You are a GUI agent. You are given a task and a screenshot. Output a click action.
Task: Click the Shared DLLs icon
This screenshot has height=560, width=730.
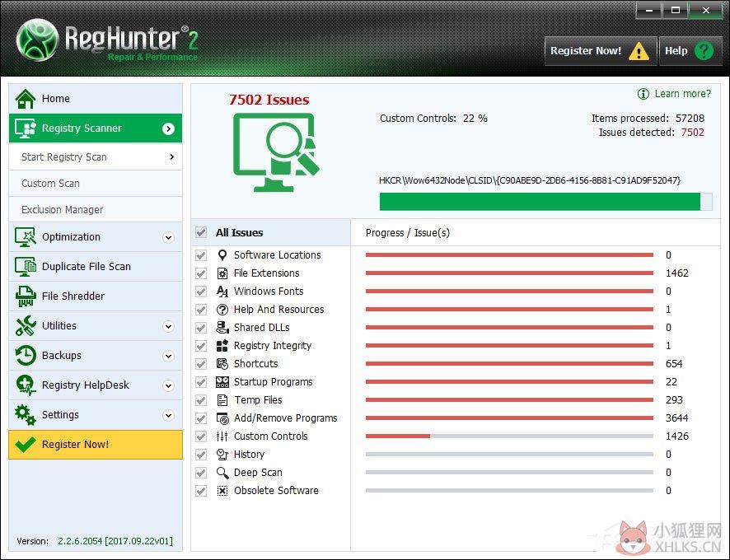[222, 328]
